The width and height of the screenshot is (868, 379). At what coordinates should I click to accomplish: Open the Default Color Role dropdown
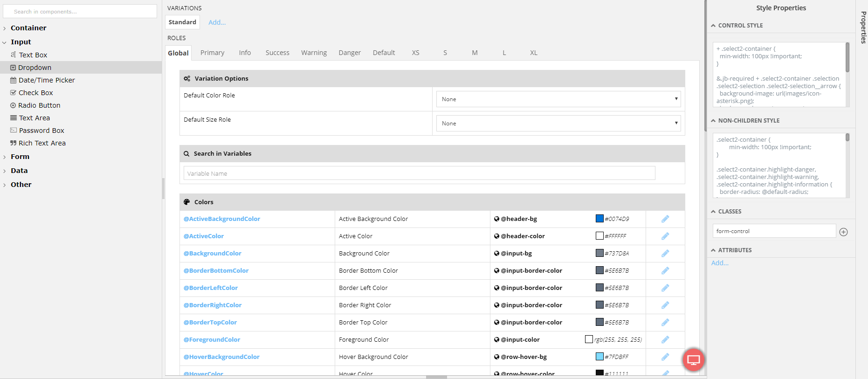[x=558, y=99]
